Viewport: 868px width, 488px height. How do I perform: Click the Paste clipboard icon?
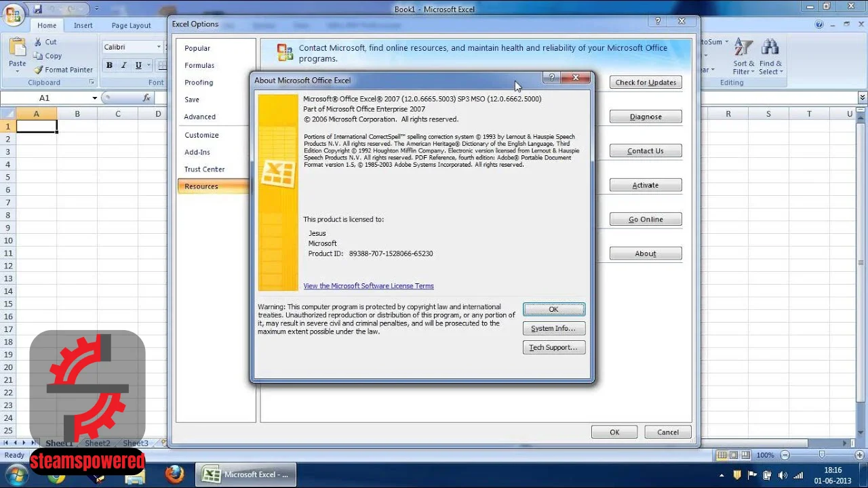click(x=18, y=47)
